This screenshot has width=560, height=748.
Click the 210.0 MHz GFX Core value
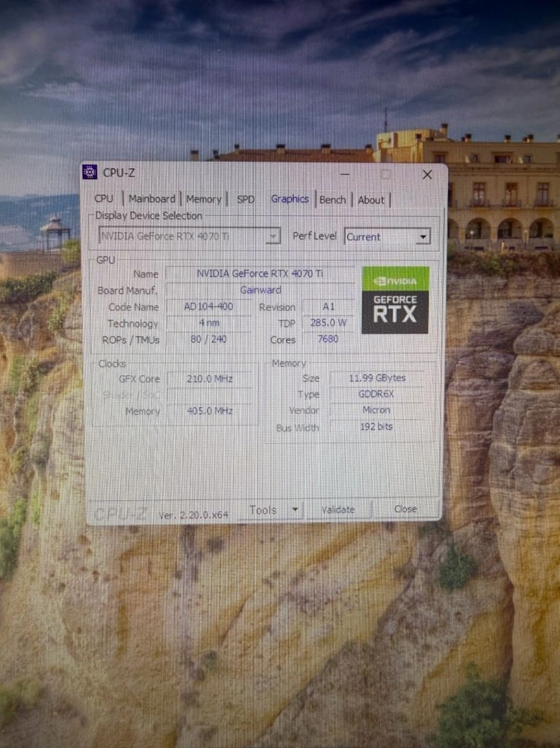210,379
